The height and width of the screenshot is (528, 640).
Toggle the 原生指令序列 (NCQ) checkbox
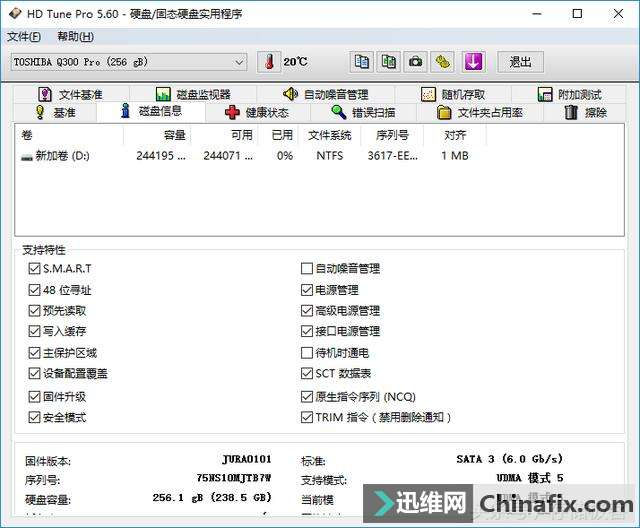pos(307,397)
